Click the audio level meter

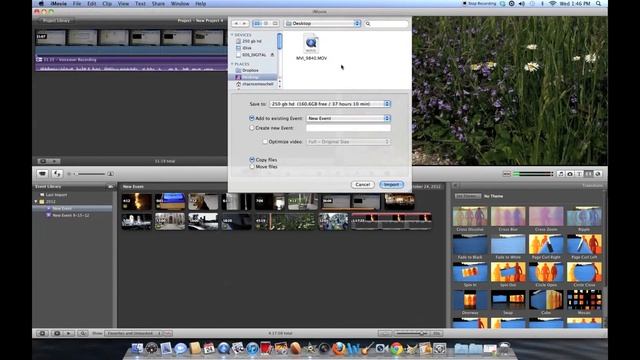[x=533, y=174]
